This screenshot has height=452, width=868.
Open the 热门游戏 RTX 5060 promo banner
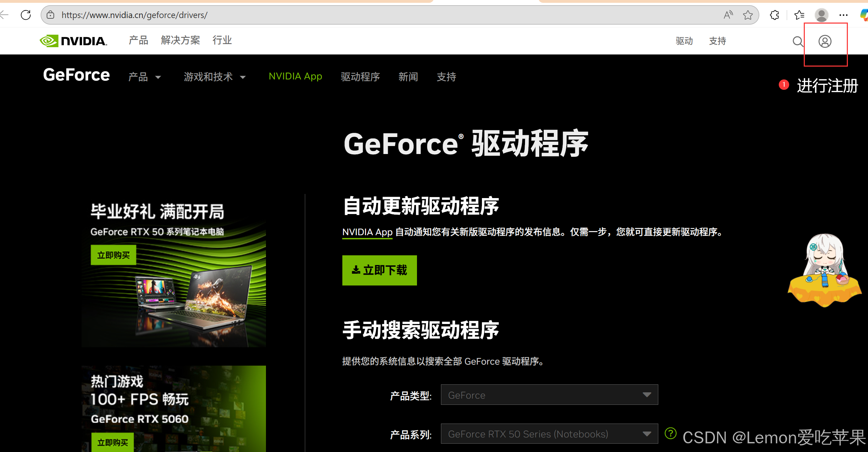(x=174, y=409)
